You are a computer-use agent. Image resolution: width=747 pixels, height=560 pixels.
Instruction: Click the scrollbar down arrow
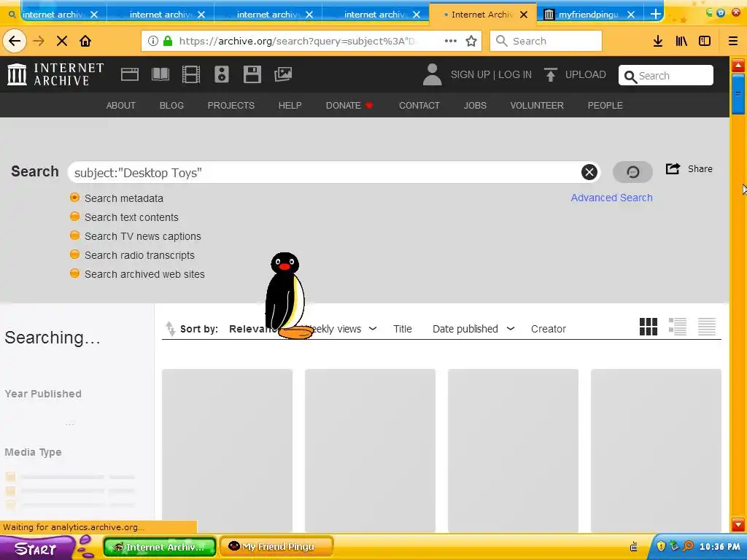(x=738, y=525)
